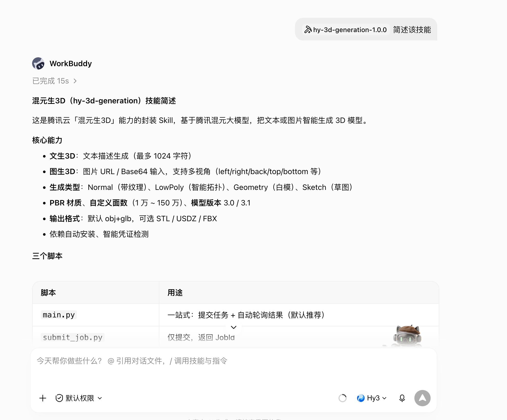The image size is (507, 420).
Task: Click the WorkBuddy avatar icon
Action: pyautogui.click(x=38, y=63)
